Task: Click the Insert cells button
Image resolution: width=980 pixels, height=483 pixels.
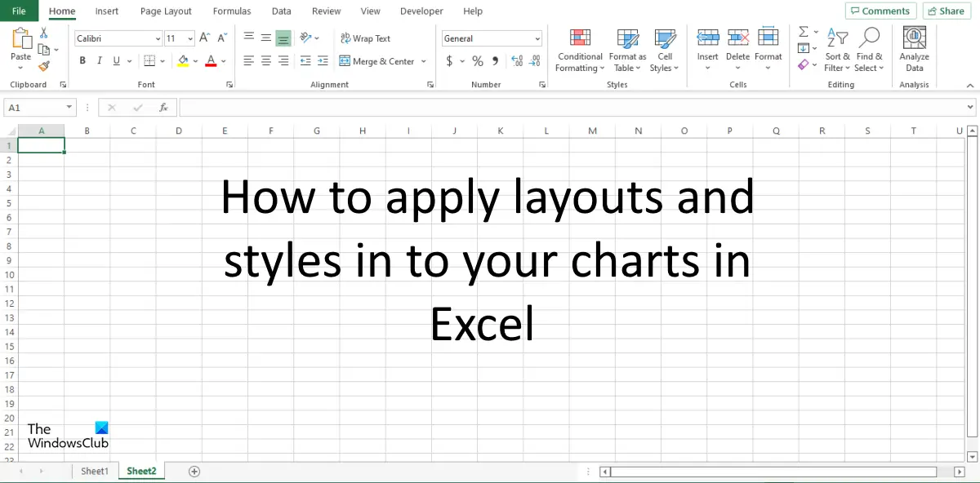Action: coord(708,50)
